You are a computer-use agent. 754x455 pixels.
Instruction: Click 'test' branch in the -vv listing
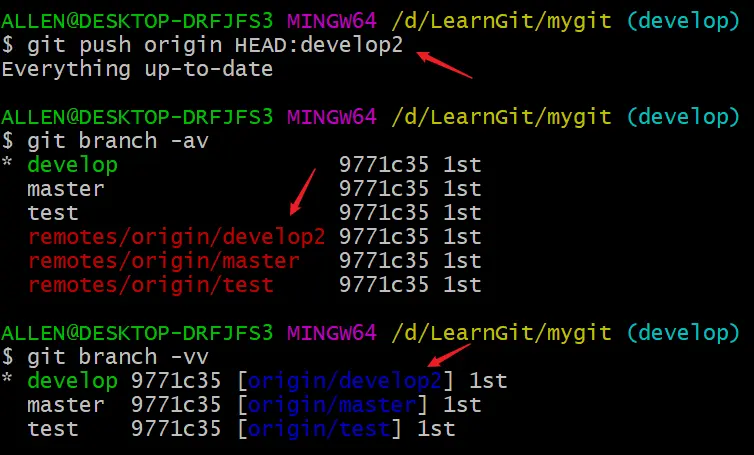53,429
